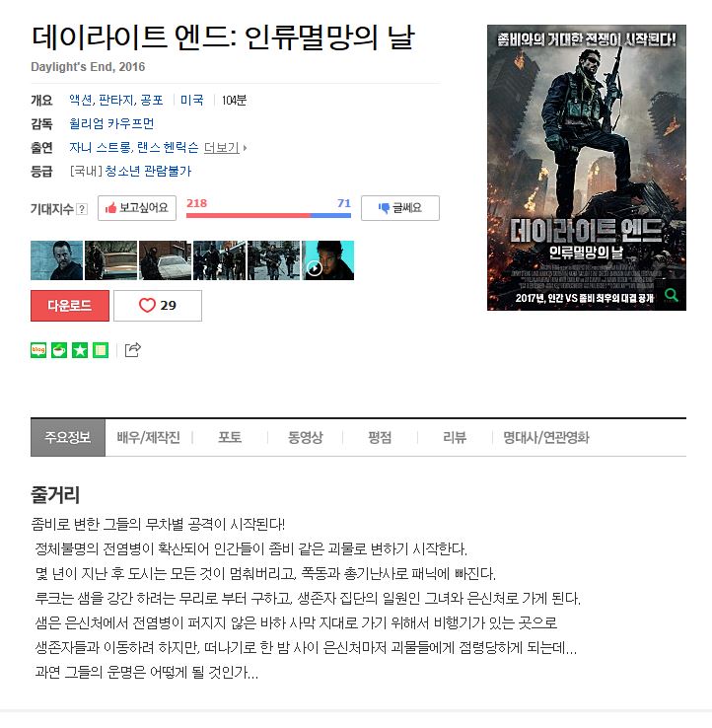
Task: Open the first still photo thumbnail
Action: [x=56, y=260]
